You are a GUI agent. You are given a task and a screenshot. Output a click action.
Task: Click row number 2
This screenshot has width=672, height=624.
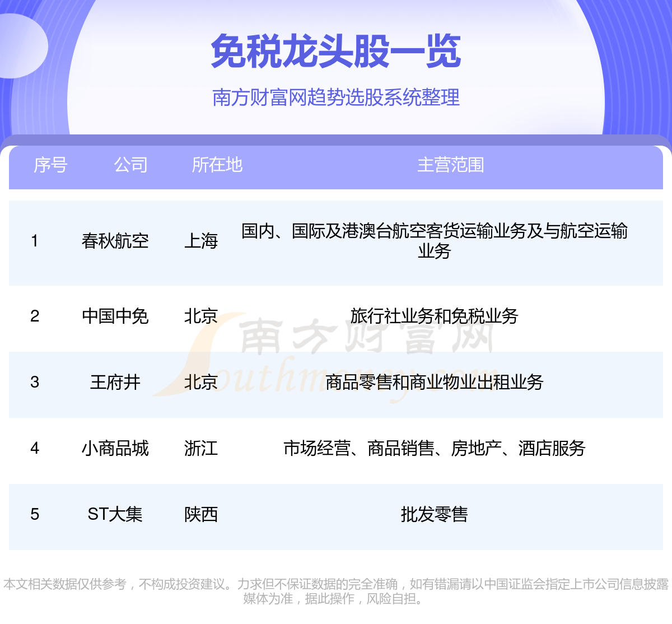tap(35, 316)
